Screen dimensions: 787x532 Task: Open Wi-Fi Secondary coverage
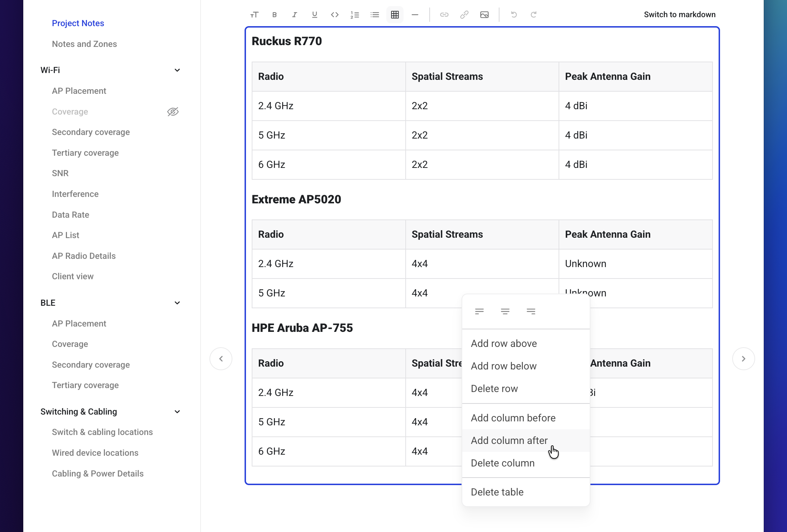tap(91, 132)
